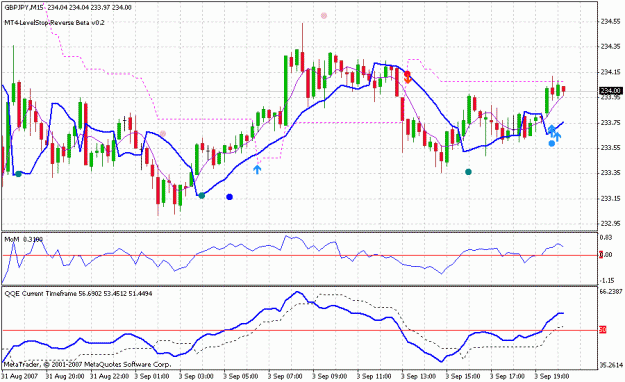Click the QQE scale value 66.2387

(611, 292)
